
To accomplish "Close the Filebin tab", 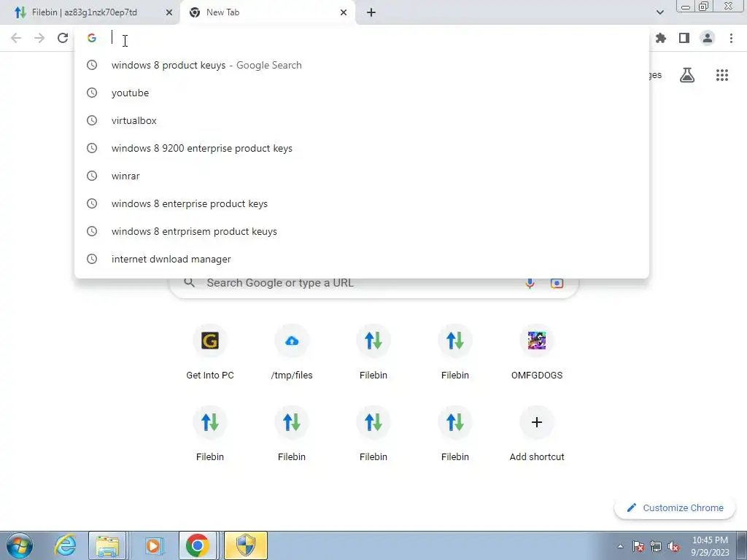I will point(169,12).
